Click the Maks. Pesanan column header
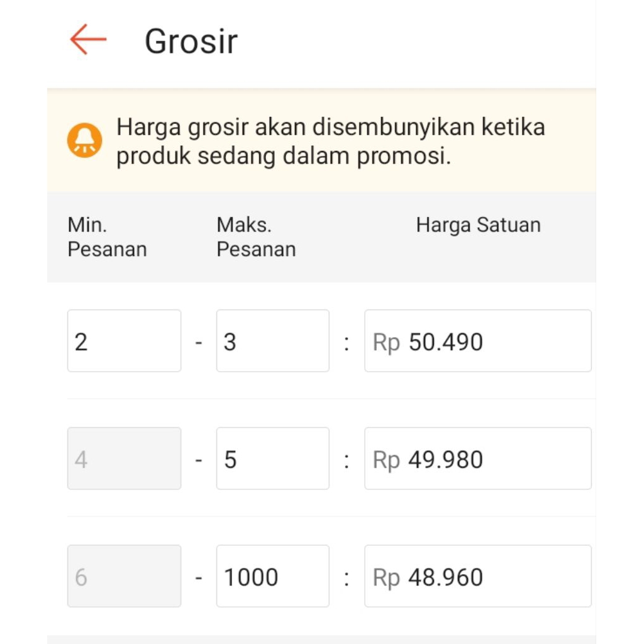This screenshot has height=644, width=644. [x=256, y=237]
